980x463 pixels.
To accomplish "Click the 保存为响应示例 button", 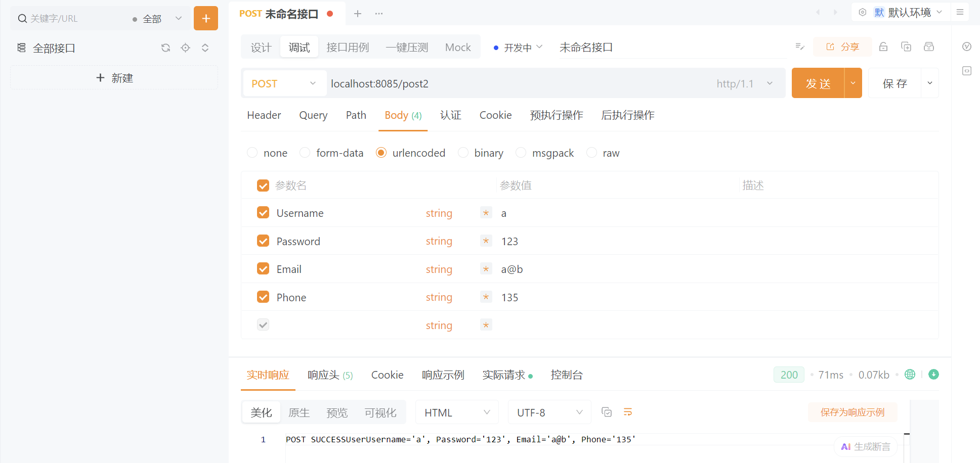I will pyautogui.click(x=853, y=412).
